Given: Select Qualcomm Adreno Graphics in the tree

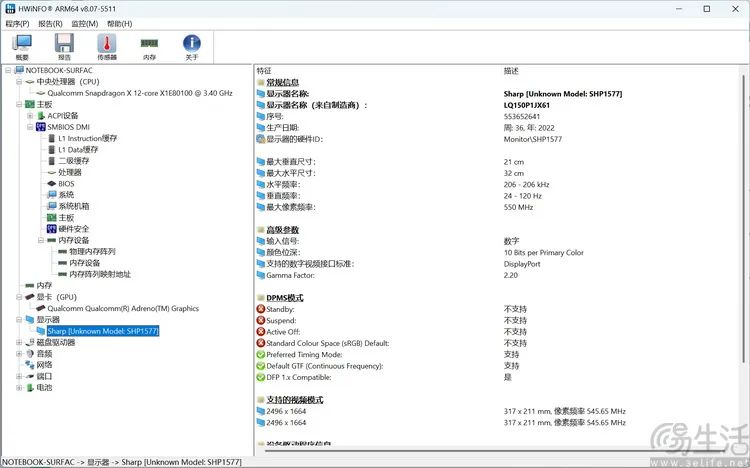Looking at the screenshot, I should click(122, 309).
